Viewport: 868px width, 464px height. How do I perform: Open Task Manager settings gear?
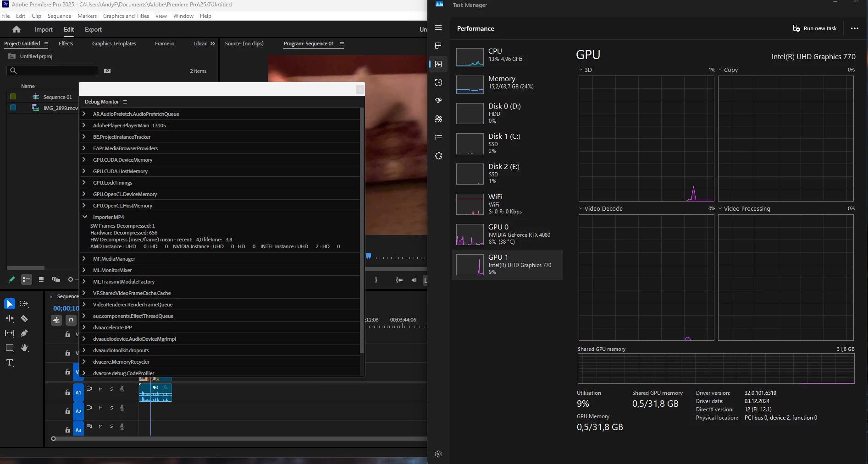tap(438, 454)
